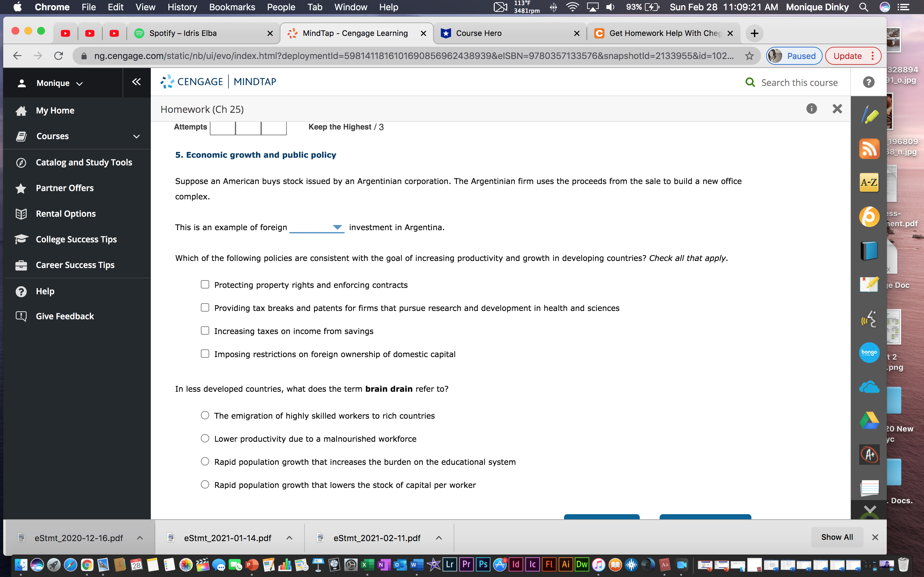Click the Search this course magnifier

point(750,82)
